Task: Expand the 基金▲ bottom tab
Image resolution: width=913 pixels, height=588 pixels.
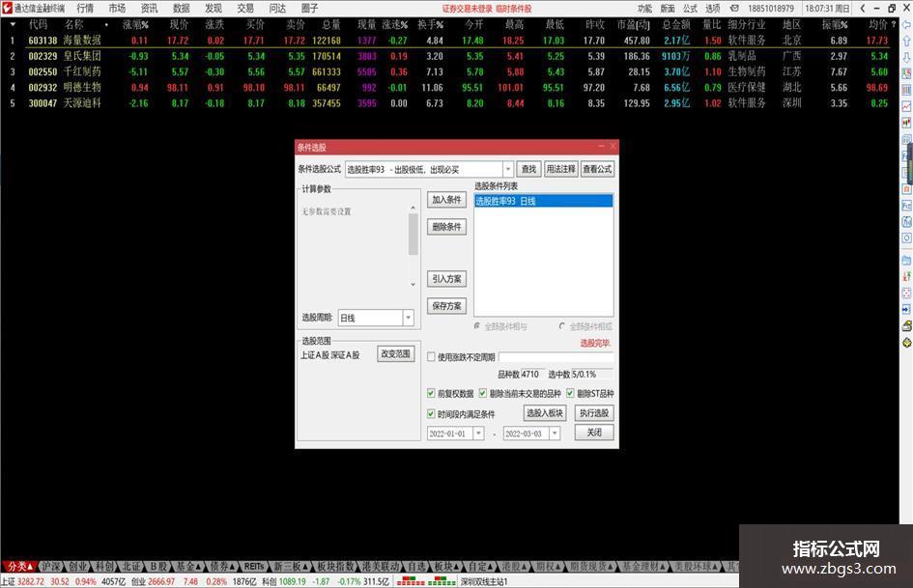Action: click(188, 566)
